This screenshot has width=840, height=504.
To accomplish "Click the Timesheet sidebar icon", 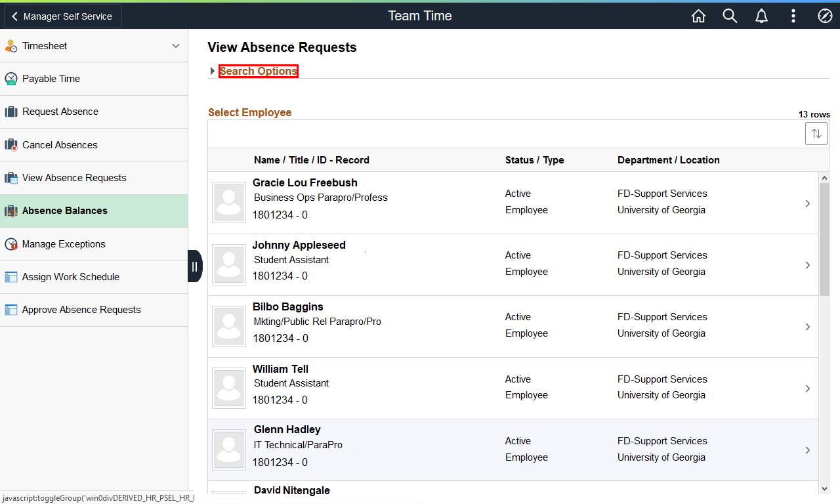I will [x=10, y=46].
